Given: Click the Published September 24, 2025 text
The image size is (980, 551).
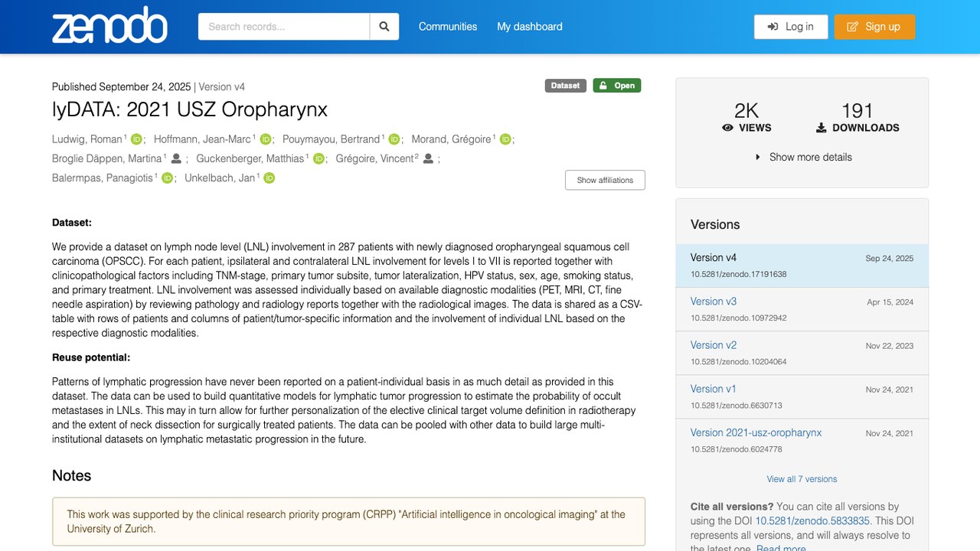Looking at the screenshot, I should click(122, 86).
